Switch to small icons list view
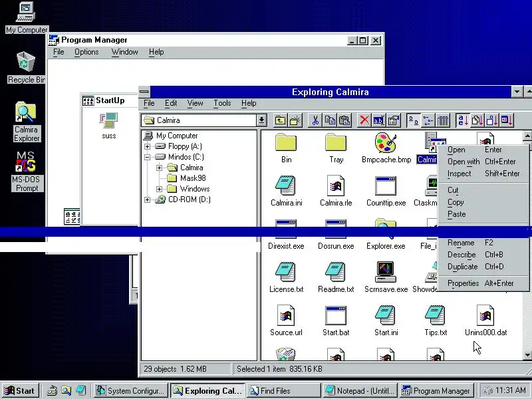Screen dimensions: 532x399 [x=428, y=120]
